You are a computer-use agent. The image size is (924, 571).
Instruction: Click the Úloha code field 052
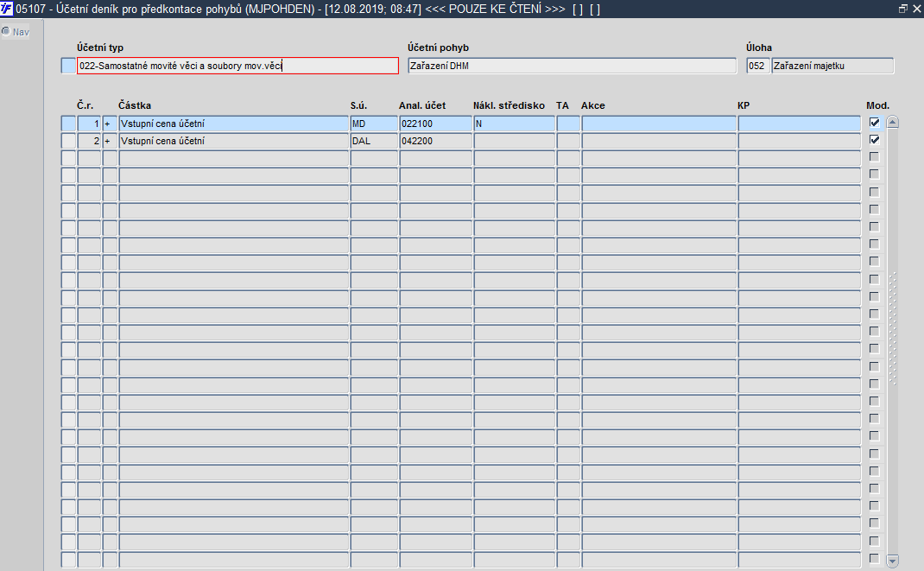click(758, 66)
